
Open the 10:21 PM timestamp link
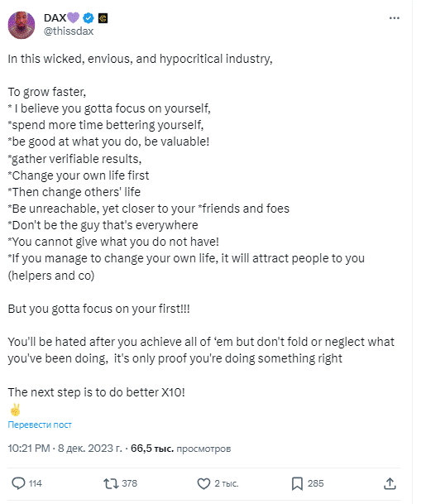point(29,448)
